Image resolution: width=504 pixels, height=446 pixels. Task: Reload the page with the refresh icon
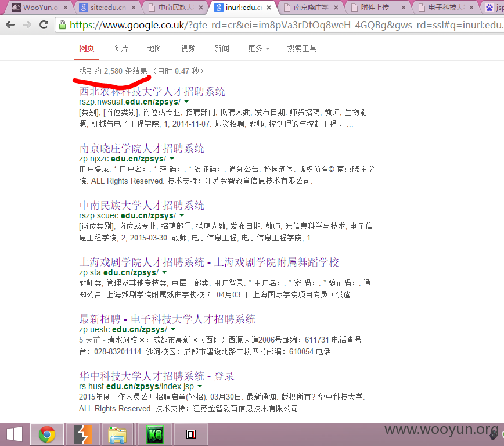coord(44,24)
